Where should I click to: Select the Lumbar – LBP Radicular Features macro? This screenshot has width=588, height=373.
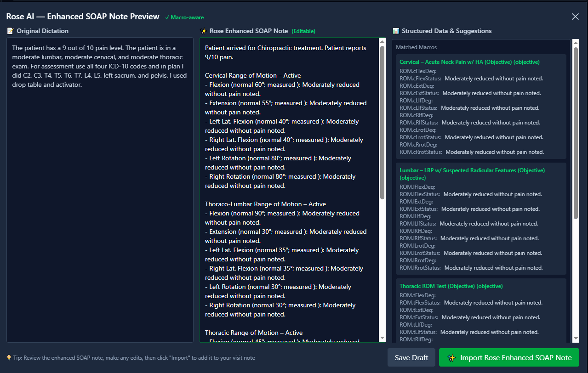472,170
